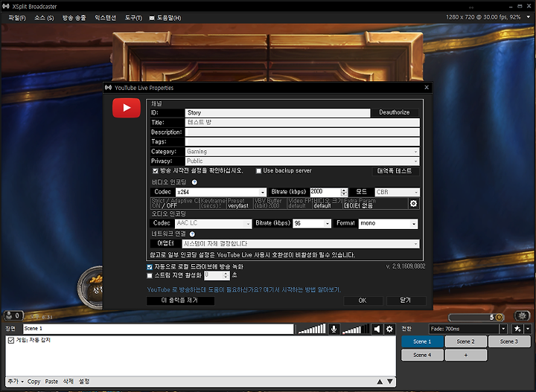Image resolution: width=536 pixels, height=392 pixels.
Task: Open the 파일(F) menu
Action: coord(17,18)
